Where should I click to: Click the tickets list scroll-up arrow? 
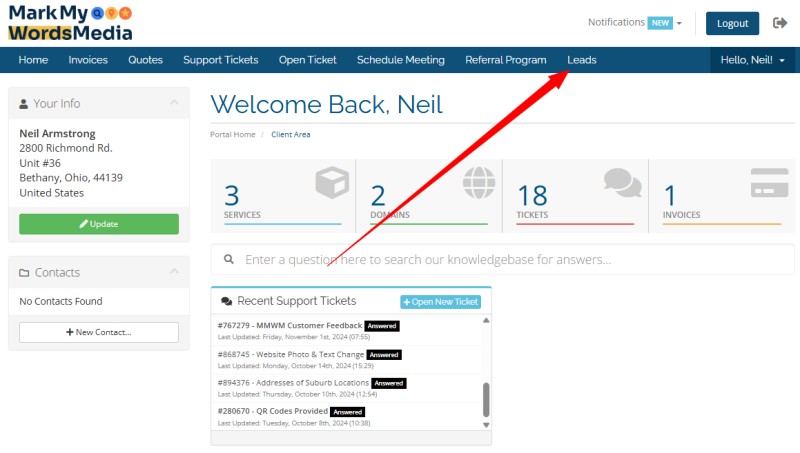coord(486,320)
